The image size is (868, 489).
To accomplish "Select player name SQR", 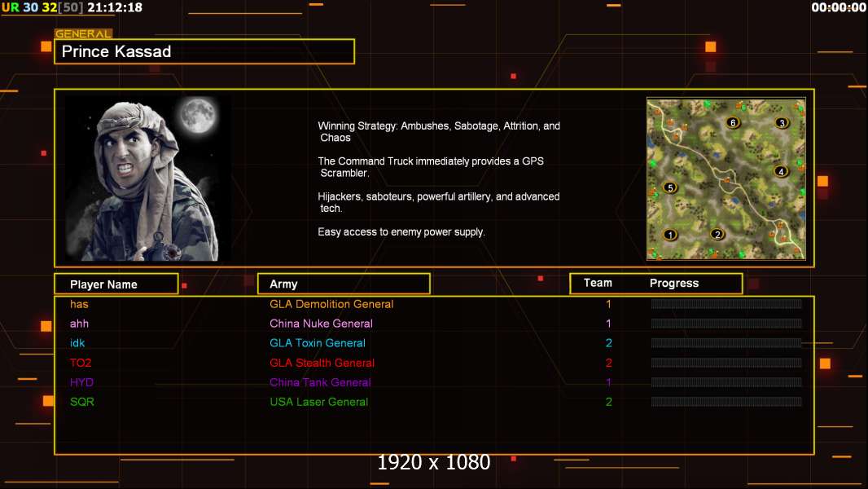I will [x=82, y=402].
